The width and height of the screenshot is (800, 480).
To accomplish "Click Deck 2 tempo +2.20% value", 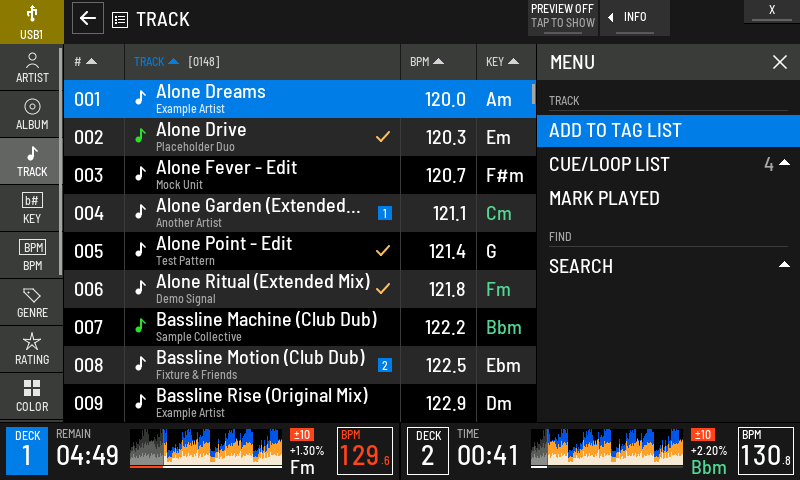I will pyautogui.click(x=708, y=450).
